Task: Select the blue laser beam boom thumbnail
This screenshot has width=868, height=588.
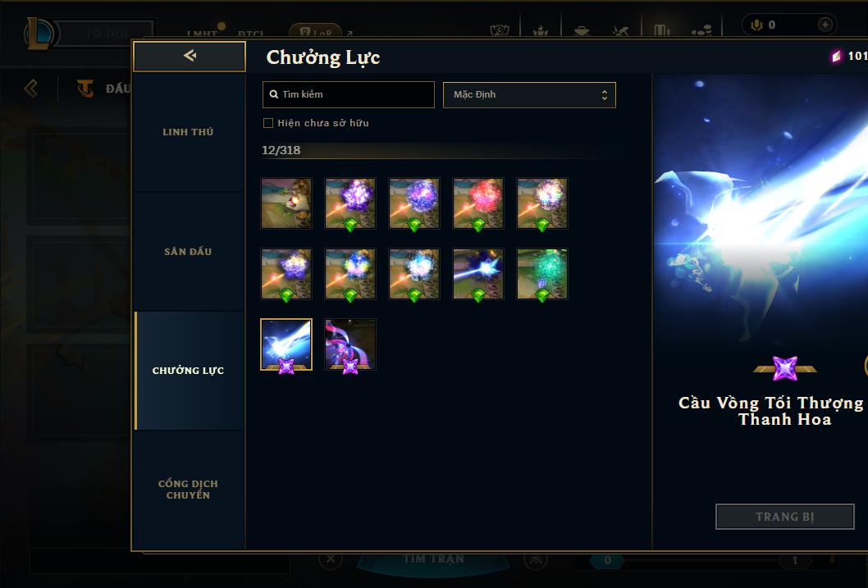Action: pos(478,274)
